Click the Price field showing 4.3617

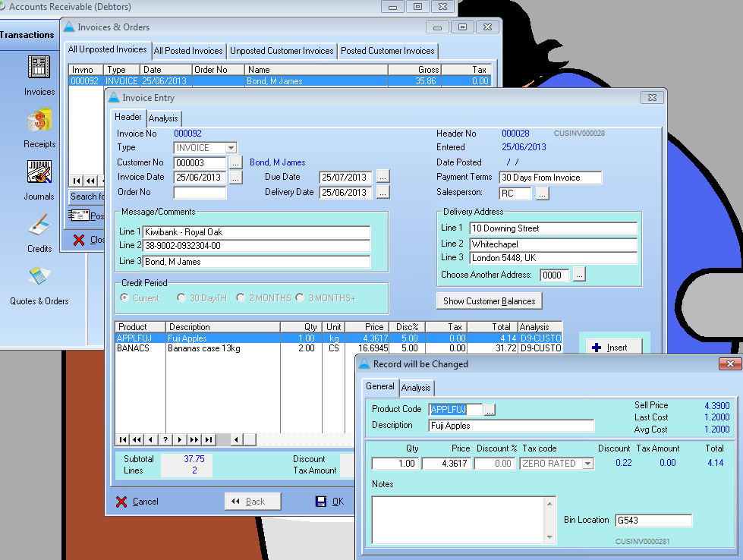click(446, 464)
